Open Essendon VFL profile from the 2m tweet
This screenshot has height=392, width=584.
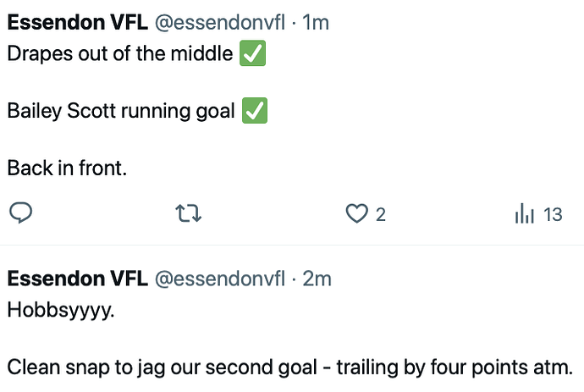(x=78, y=279)
